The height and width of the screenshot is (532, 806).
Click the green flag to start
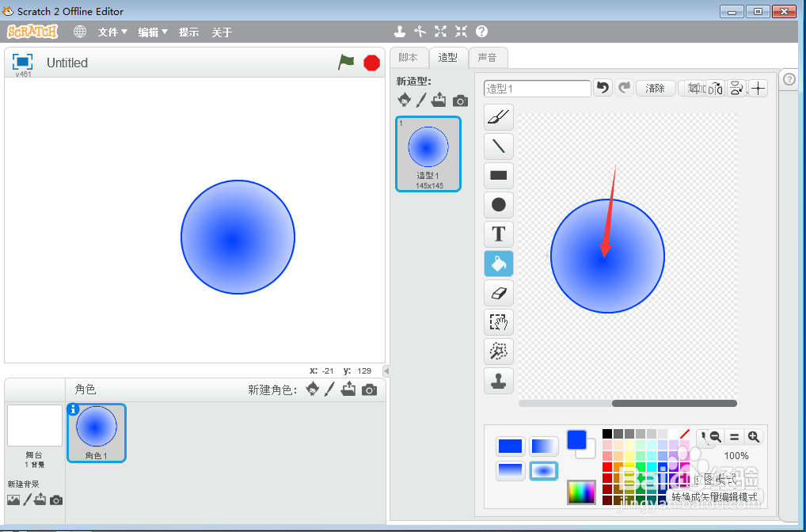pos(346,63)
